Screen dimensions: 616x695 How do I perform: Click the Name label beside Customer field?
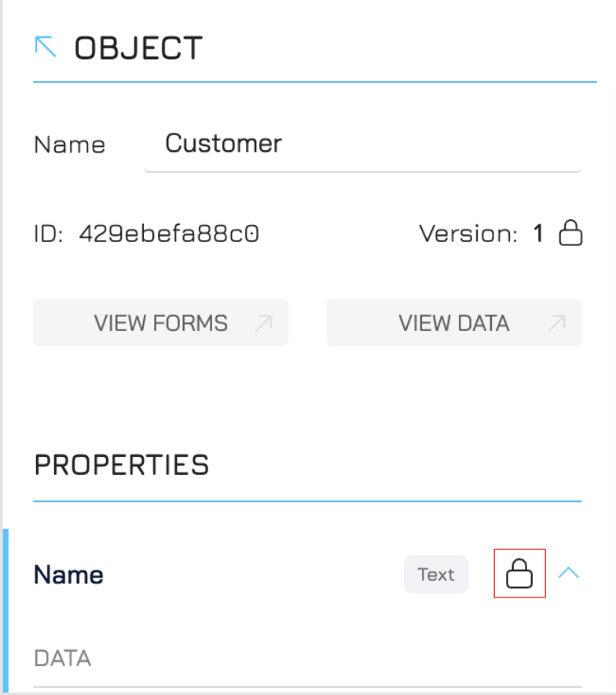69,145
